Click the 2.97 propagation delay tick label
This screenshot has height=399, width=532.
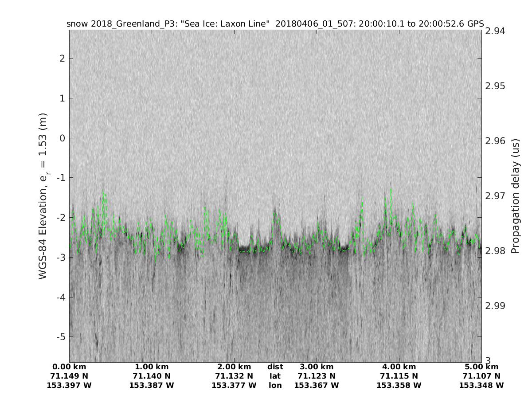point(495,196)
